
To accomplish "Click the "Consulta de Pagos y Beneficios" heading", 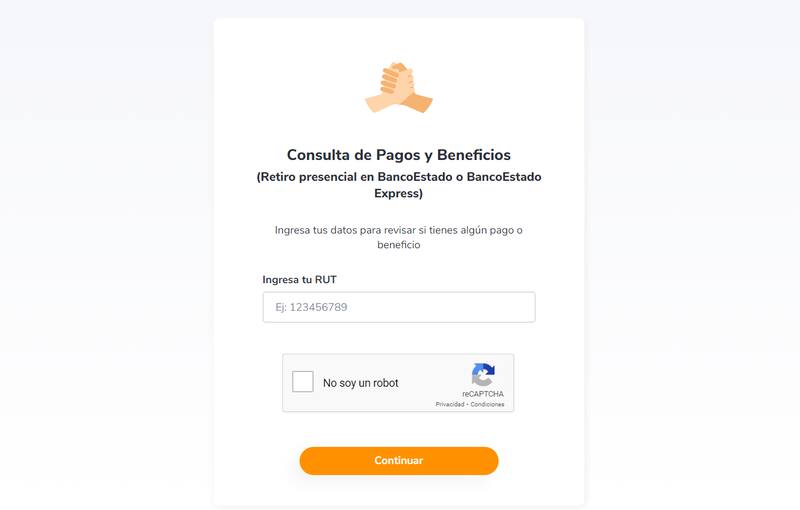I will click(x=398, y=155).
